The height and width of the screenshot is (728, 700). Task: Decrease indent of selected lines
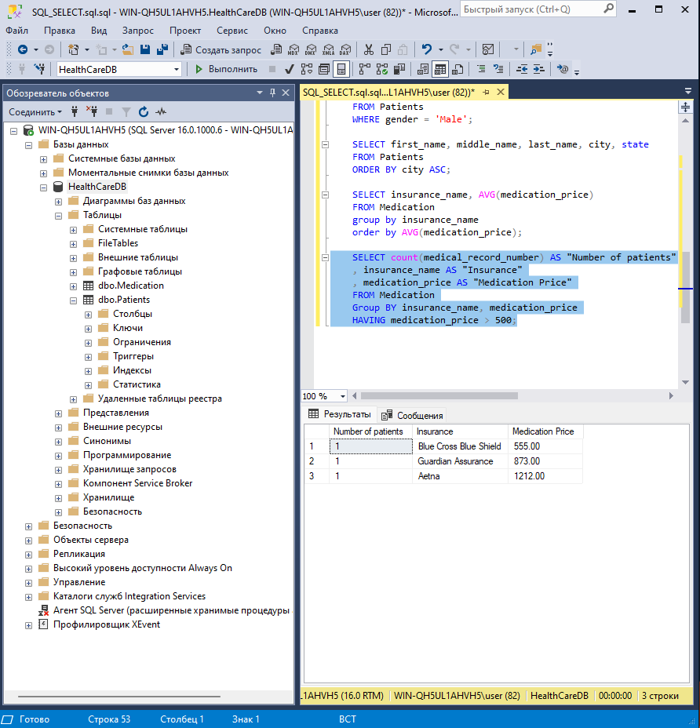point(522,69)
